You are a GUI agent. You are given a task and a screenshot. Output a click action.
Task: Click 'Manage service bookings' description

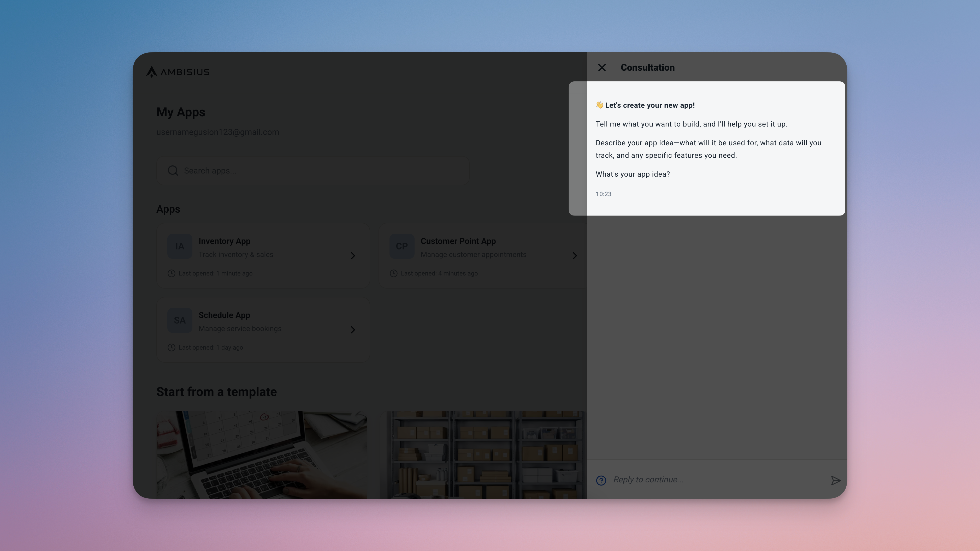(x=240, y=328)
